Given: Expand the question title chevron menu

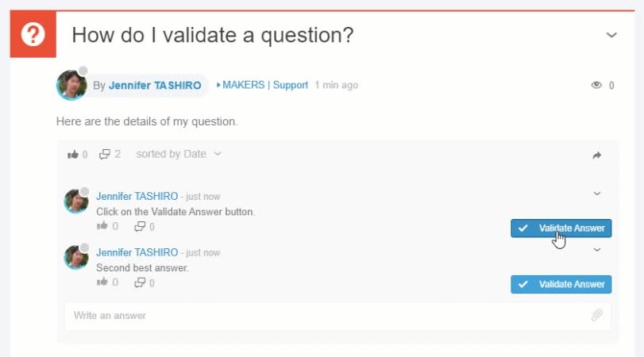Looking at the screenshot, I should pyautogui.click(x=611, y=35).
